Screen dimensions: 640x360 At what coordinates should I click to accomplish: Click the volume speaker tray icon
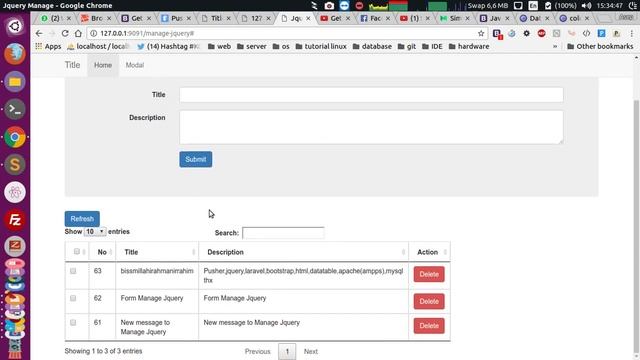586,6
